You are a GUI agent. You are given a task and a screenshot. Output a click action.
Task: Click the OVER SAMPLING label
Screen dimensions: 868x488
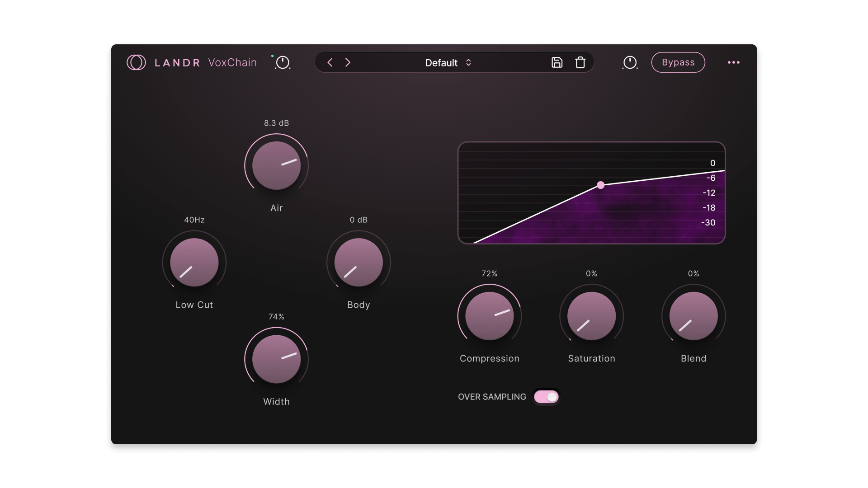[492, 397]
